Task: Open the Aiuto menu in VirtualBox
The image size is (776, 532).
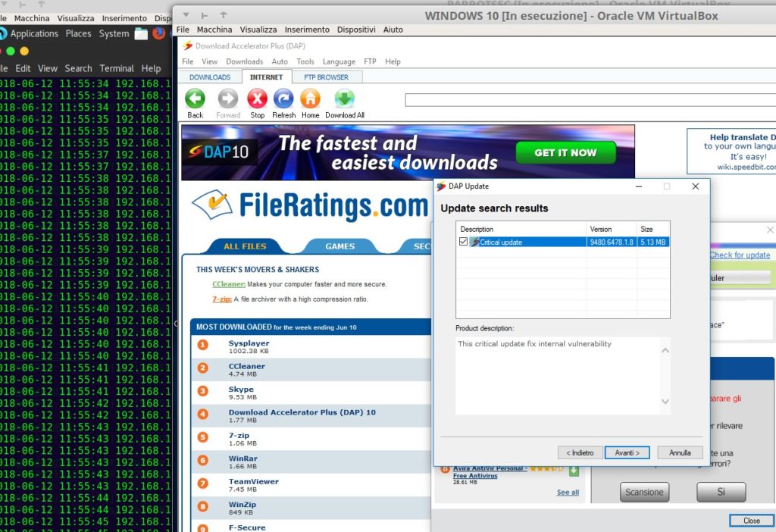Action: click(393, 30)
